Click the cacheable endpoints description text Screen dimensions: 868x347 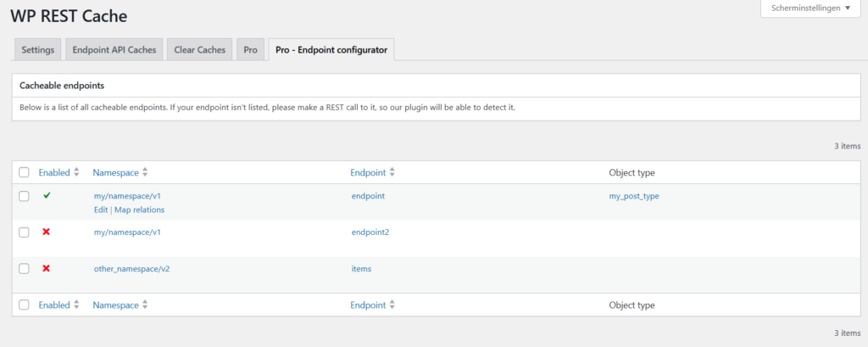click(x=267, y=108)
